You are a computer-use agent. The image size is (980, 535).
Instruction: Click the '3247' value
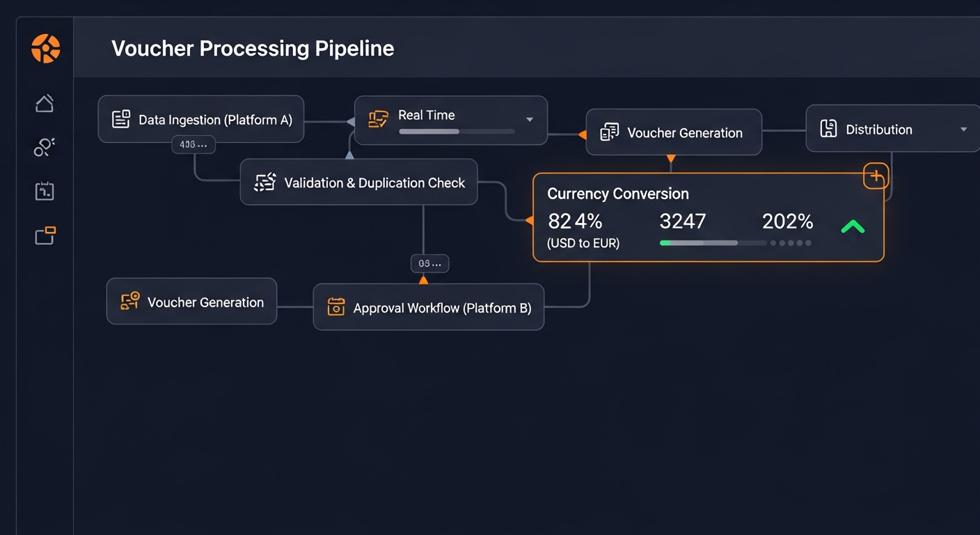682,222
